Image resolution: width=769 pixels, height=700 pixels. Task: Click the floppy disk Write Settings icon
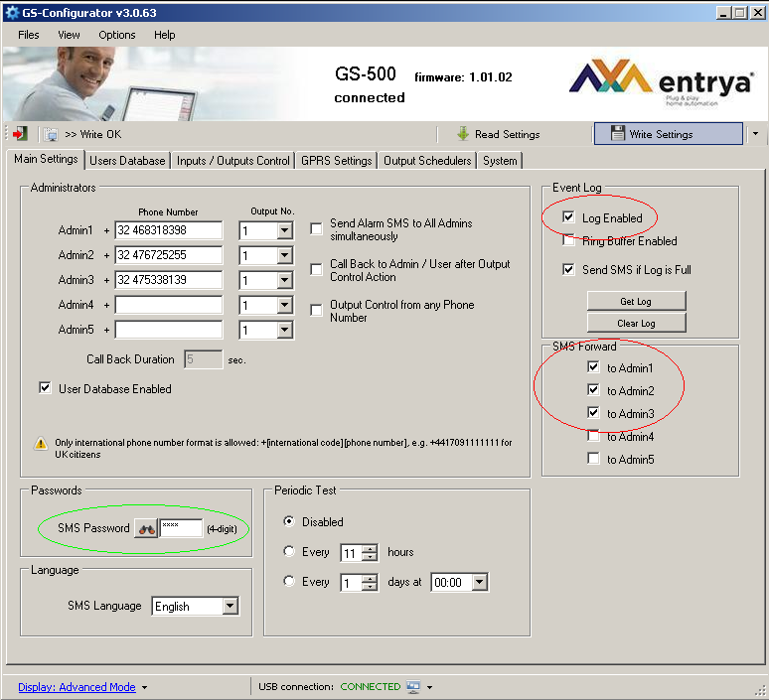[618, 133]
